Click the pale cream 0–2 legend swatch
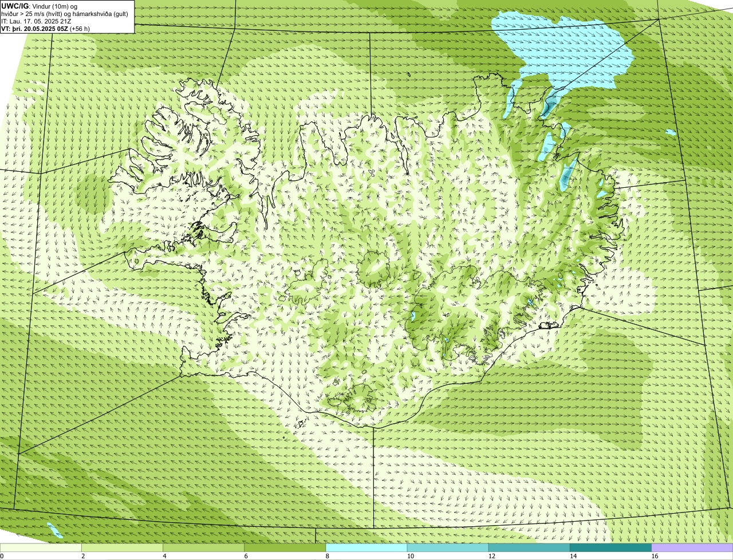 (41, 547)
